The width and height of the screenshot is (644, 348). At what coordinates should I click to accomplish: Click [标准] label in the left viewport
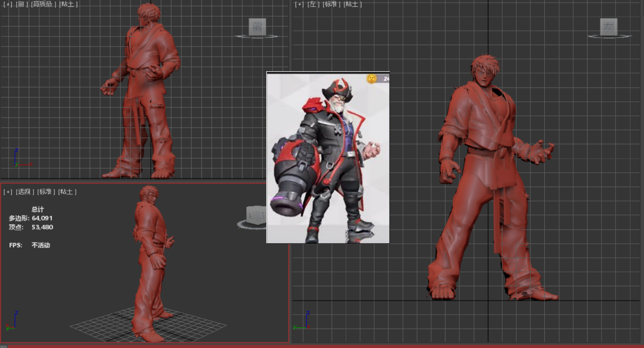click(x=332, y=4)
